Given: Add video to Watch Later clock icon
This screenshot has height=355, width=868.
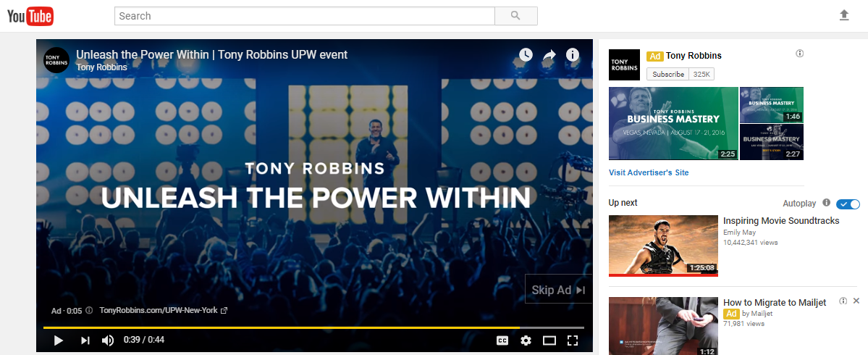Looking at the screenshot, I should pyautogui.click(x=526, y=54).
